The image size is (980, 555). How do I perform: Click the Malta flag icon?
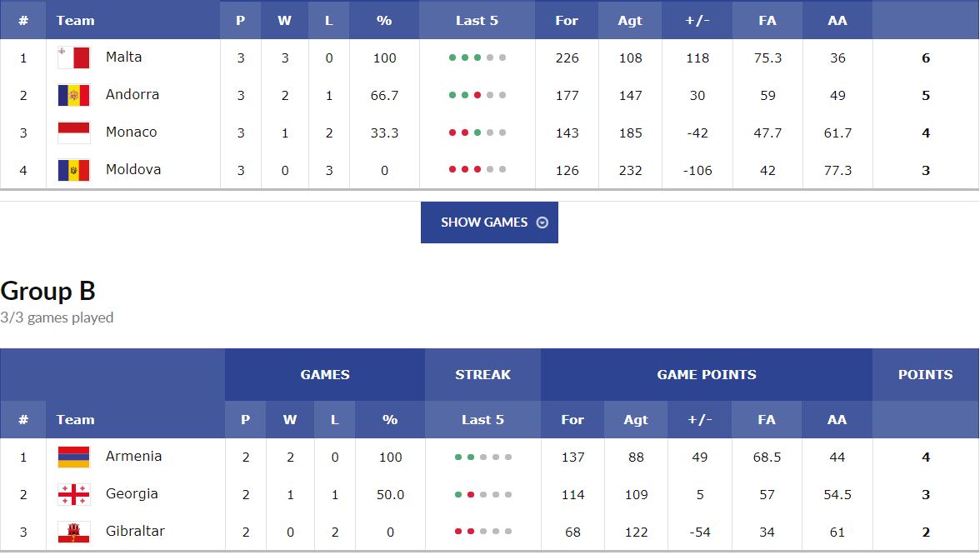tap(73, 57)
